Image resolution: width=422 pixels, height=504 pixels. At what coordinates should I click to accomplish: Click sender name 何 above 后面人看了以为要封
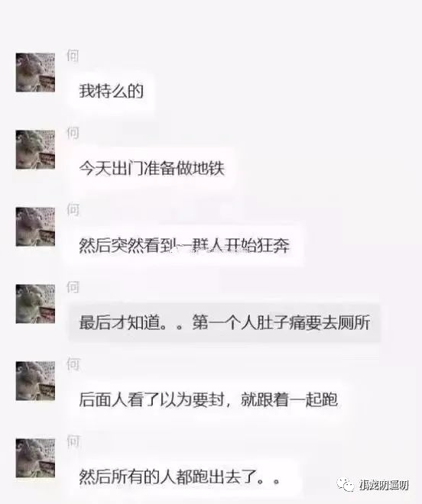(73, 364)
